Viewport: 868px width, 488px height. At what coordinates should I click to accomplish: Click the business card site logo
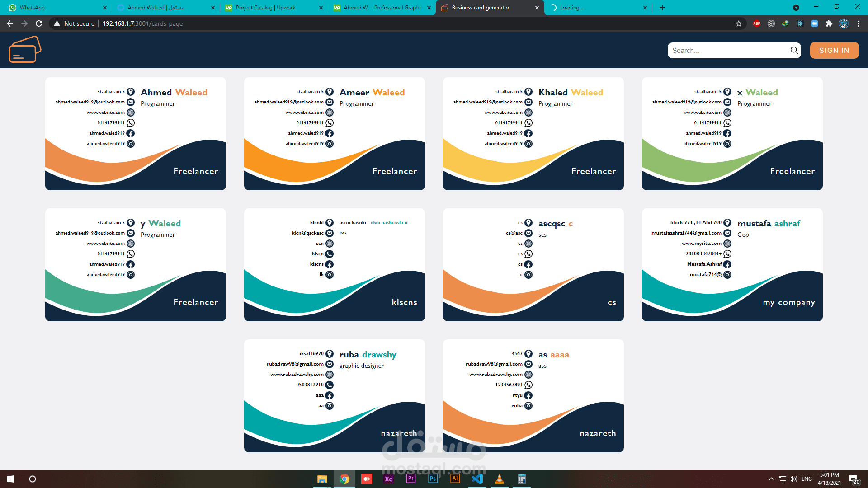25,50
